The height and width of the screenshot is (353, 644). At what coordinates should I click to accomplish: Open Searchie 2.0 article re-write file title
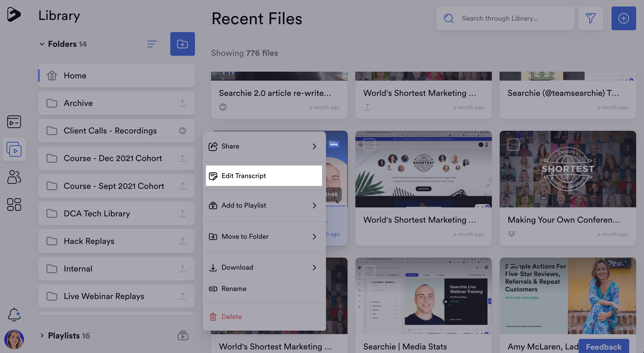point(275,93)
